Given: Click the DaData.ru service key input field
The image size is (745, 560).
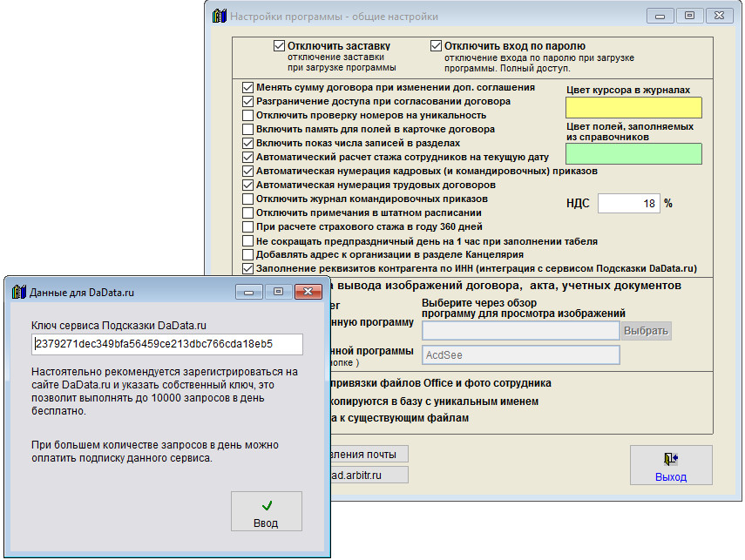Looking at the screenshot, I should pos(167,344).
